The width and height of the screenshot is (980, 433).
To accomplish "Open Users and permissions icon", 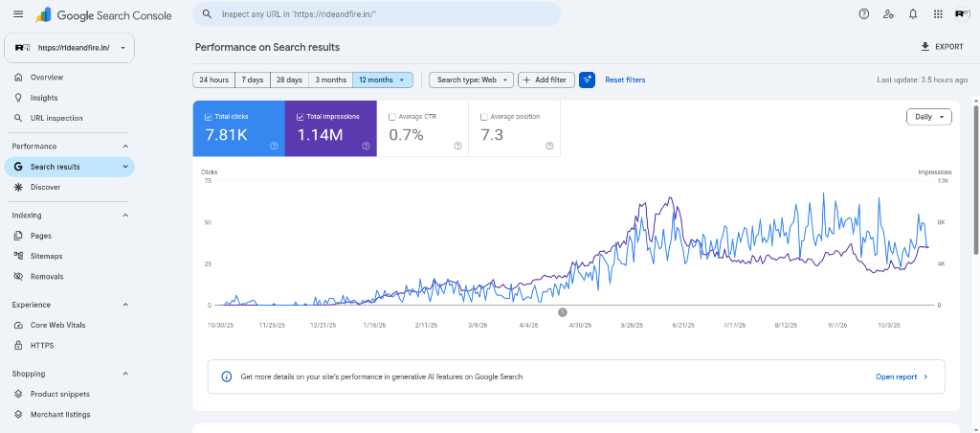I will (x=888, y=13).
